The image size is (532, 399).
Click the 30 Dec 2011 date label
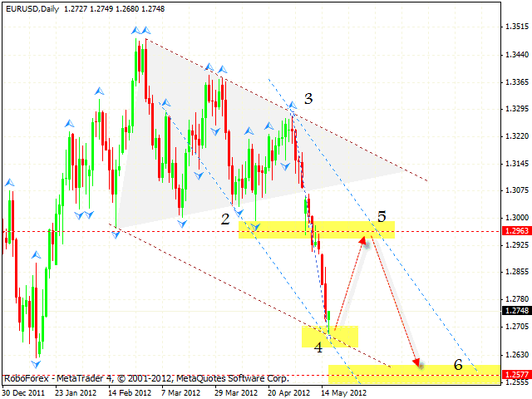click(23, 393)
